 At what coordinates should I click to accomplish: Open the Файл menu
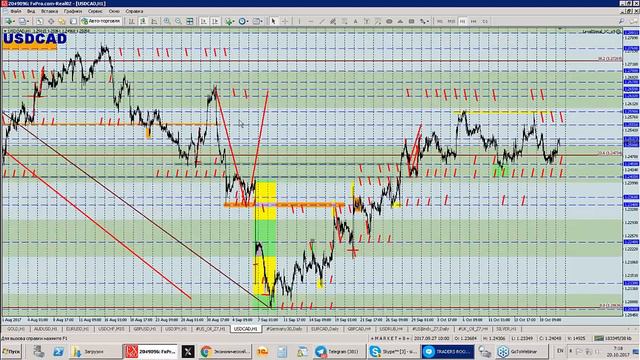pyautogui.click(x=16, y=11)
